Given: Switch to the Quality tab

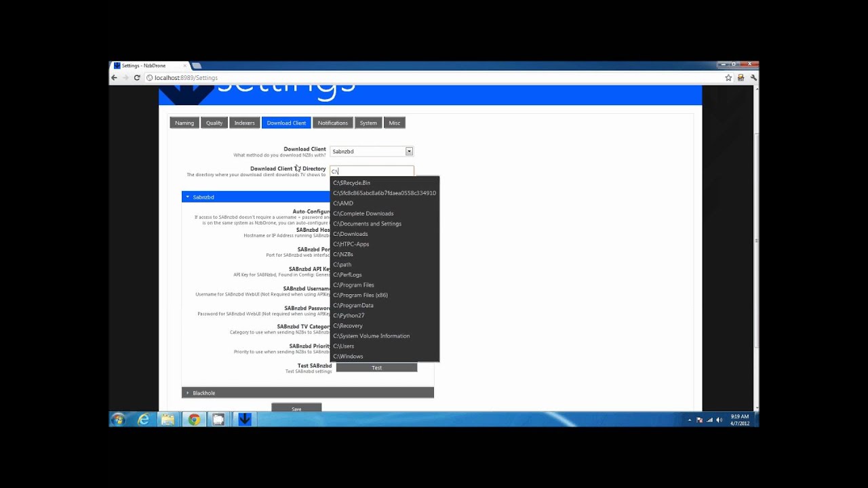Looking at the screenshot, I should pos(214,123).
